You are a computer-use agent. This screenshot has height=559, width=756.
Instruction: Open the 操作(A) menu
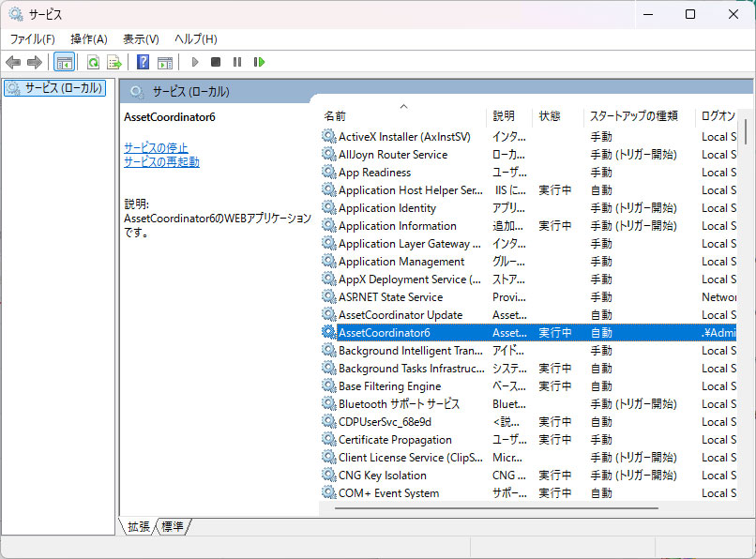pyautogui.click(x=88, y=38)
